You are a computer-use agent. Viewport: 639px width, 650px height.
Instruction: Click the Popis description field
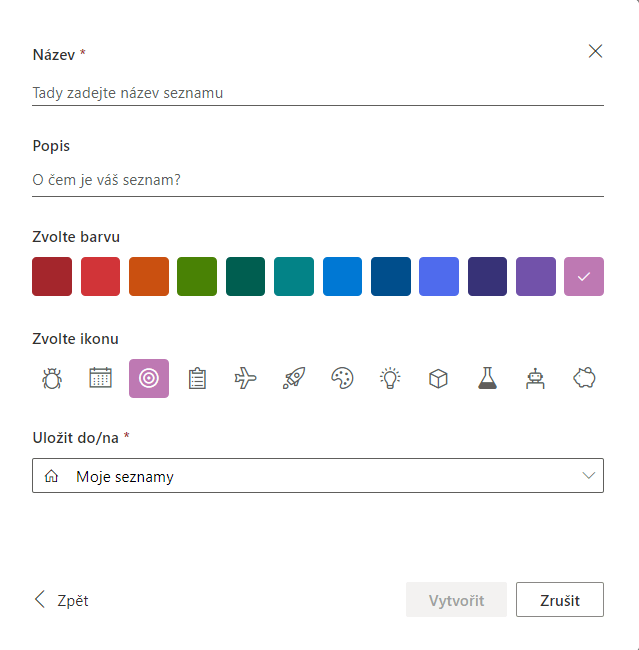(318, 180)
